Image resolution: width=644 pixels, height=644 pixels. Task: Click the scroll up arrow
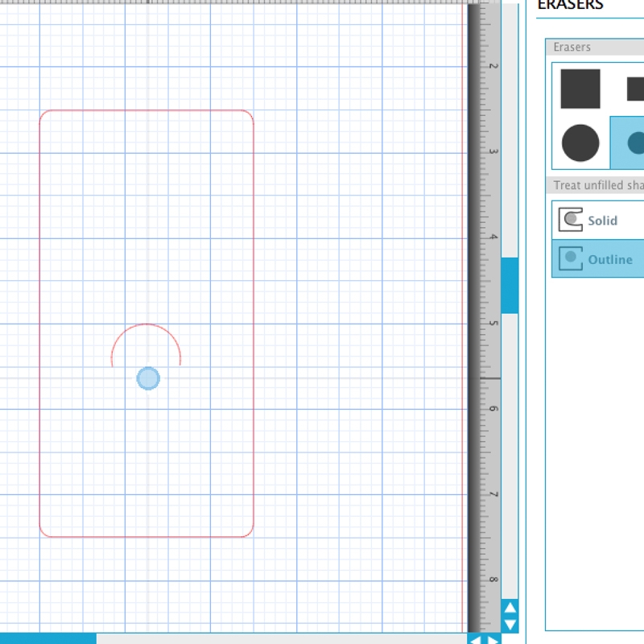tap(510, 607)
